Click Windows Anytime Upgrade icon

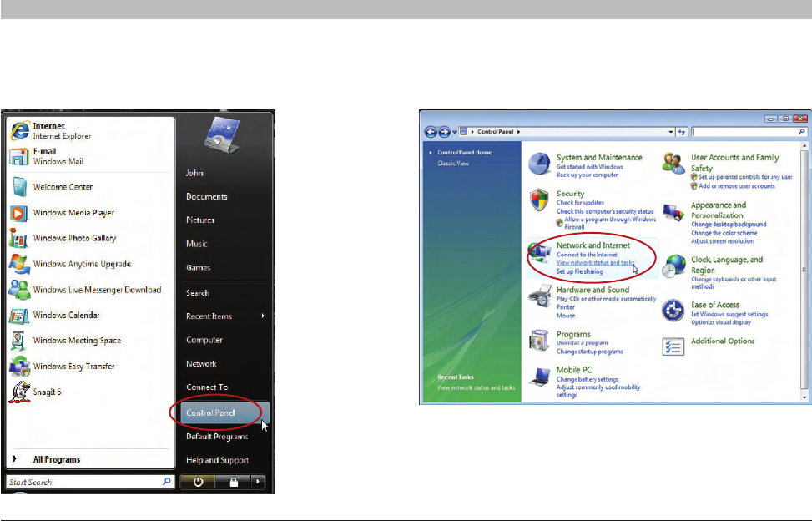coord(19,264)
